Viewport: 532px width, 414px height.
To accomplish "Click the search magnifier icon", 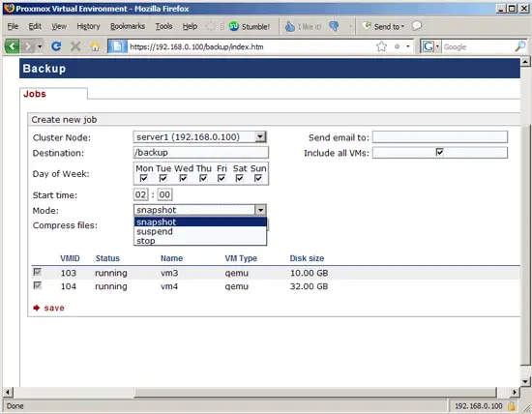I will (x=519, y=46).
